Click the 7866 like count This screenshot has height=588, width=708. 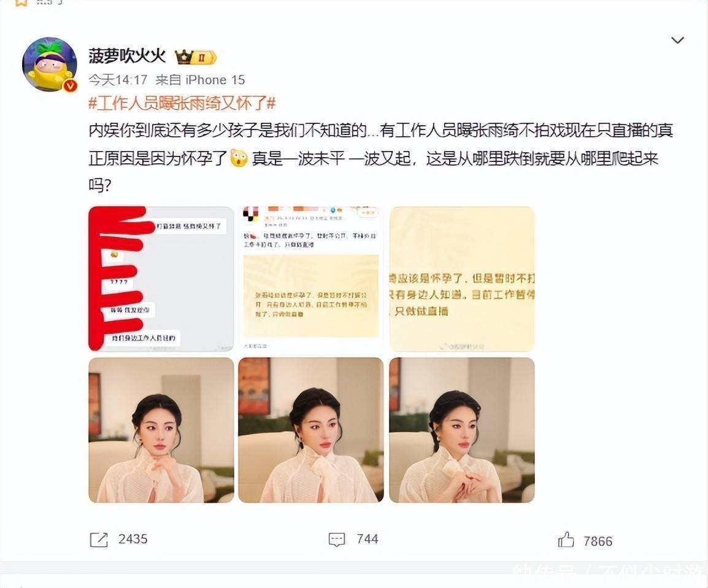598,541
